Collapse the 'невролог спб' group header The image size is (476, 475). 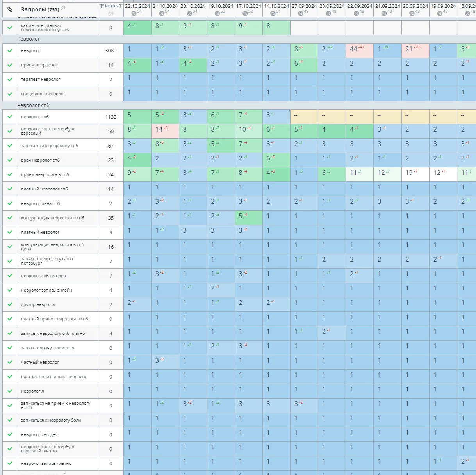(x=33, y=105)
